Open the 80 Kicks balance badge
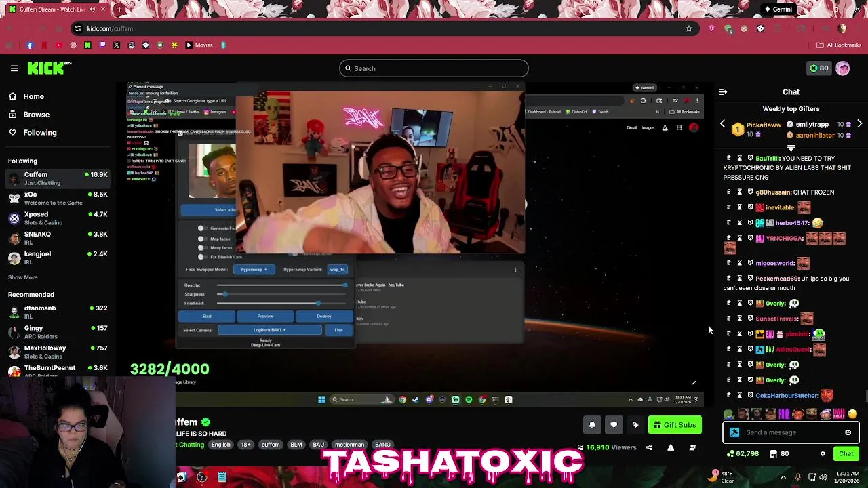The image size is (868, 488). tap(819, 68)
